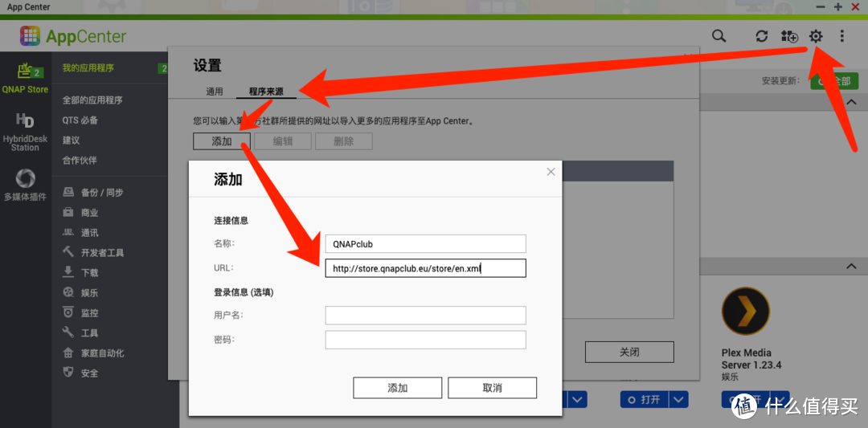Switch to the 程序来源 settings tab
This screenshot has height=428, width=868.
pyautogui.click(x=266, y=92)
